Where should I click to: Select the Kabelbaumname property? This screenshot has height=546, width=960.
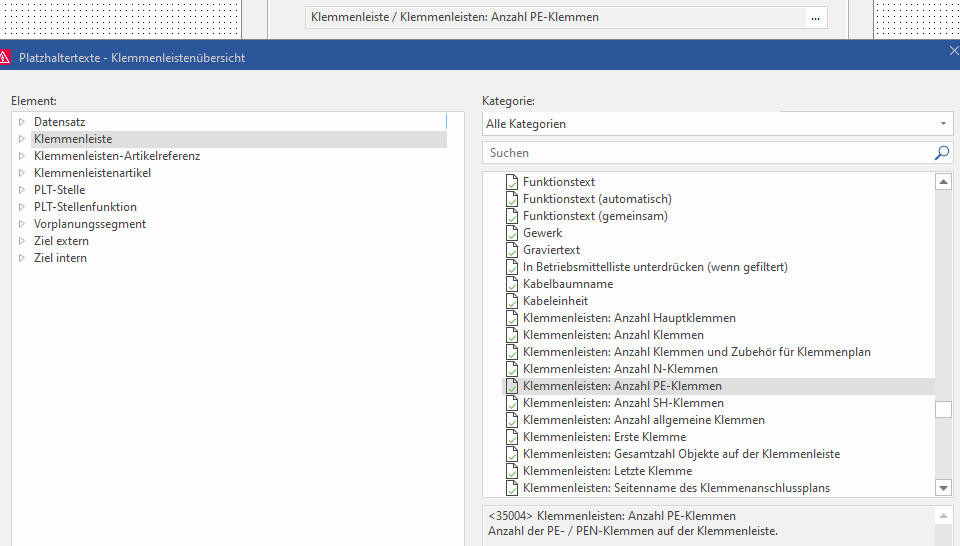click(x=568, y=284)
